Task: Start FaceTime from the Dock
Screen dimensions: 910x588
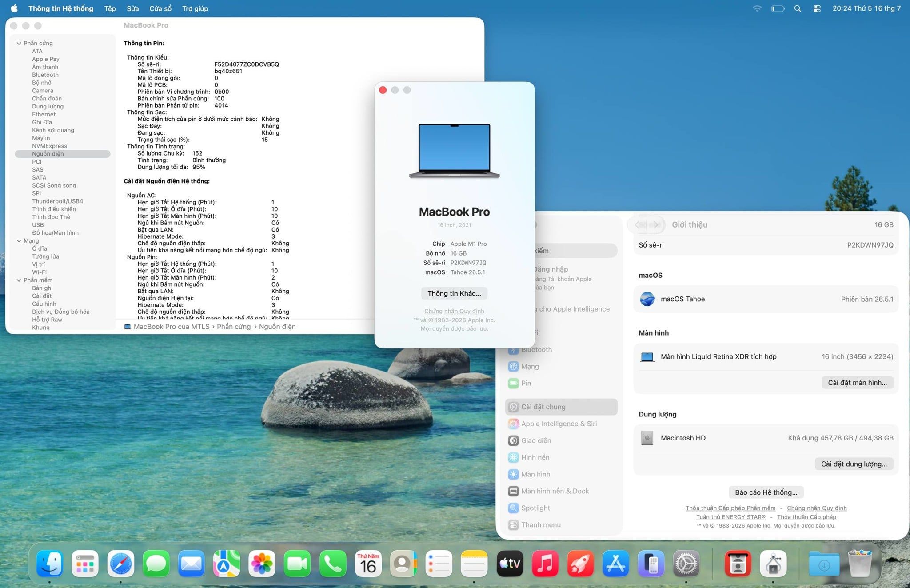Action: pyautogui.click(x=297, y=564)
